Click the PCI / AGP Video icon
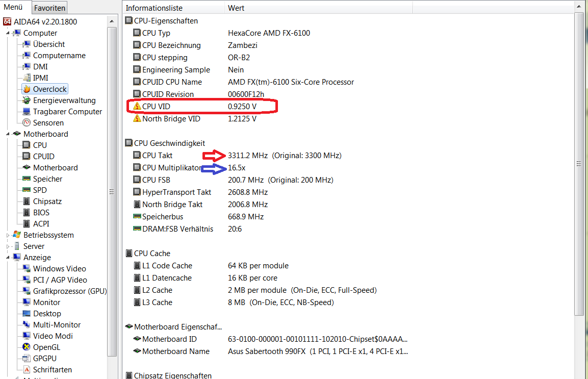 27,280
